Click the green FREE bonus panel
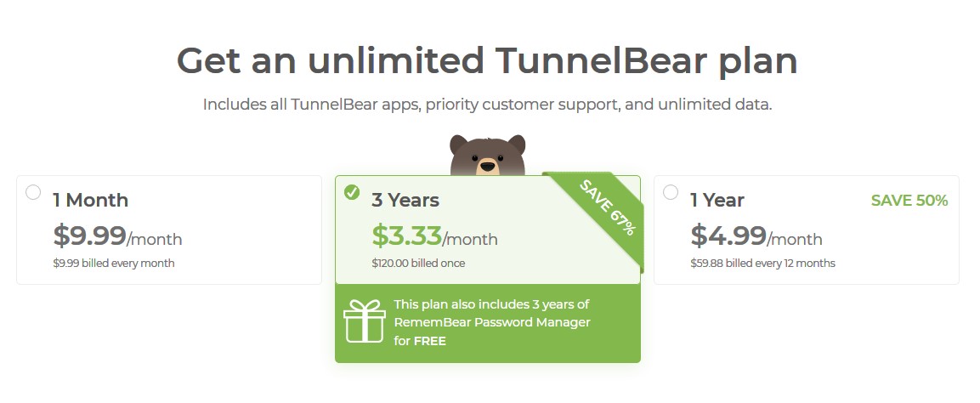 [x=488, y=323]
